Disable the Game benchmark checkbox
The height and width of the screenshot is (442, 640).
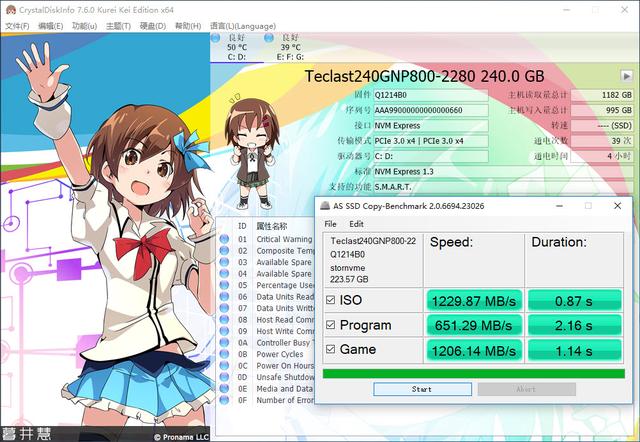[x=333, y=349]
